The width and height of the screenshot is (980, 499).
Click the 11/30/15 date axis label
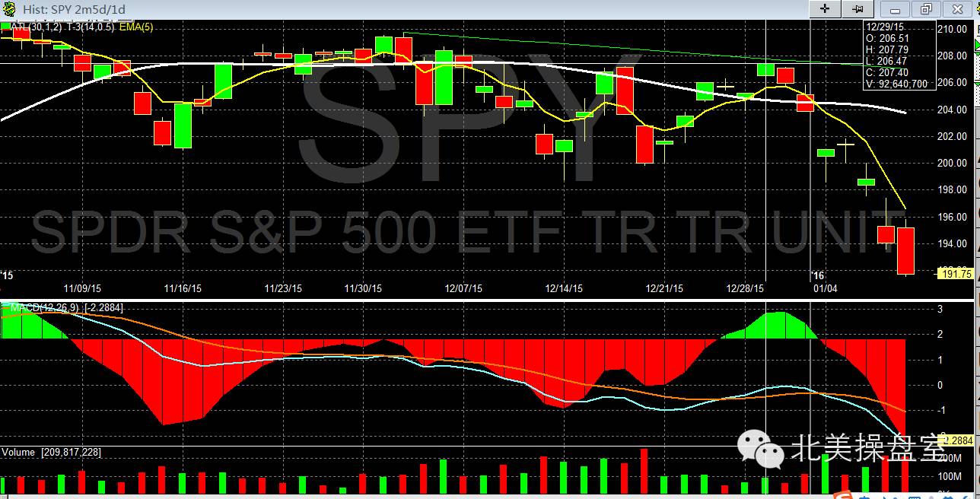click(364, 288)
